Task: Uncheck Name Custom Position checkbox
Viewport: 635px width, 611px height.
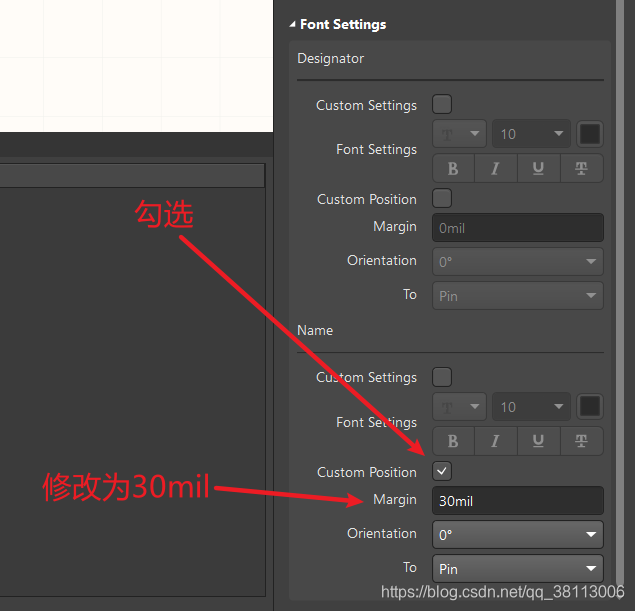Action: (x=442, y=471)
